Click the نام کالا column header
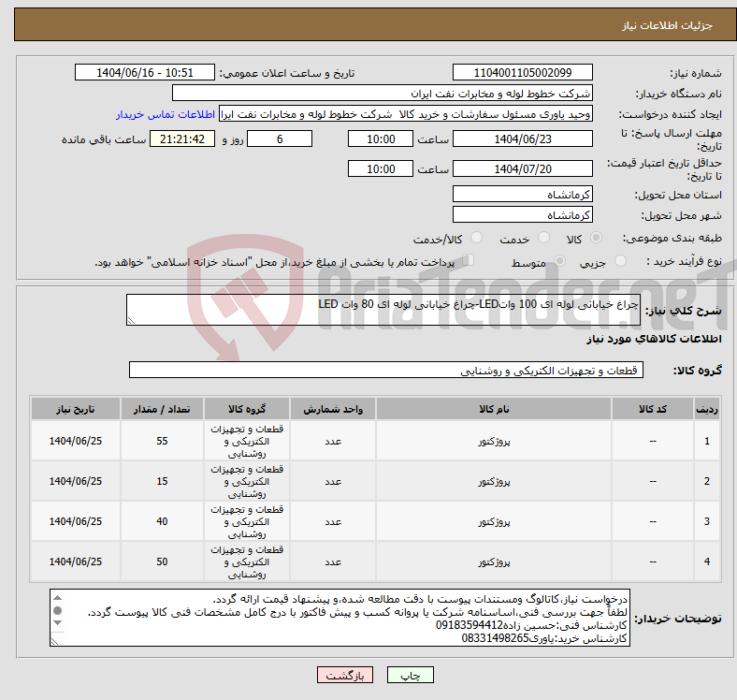 (x=494, y=409)
